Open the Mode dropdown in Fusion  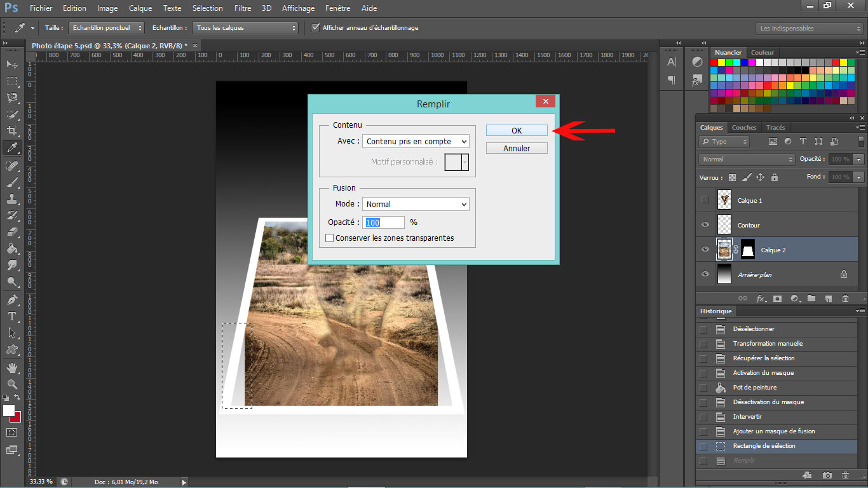pos(416,204)
